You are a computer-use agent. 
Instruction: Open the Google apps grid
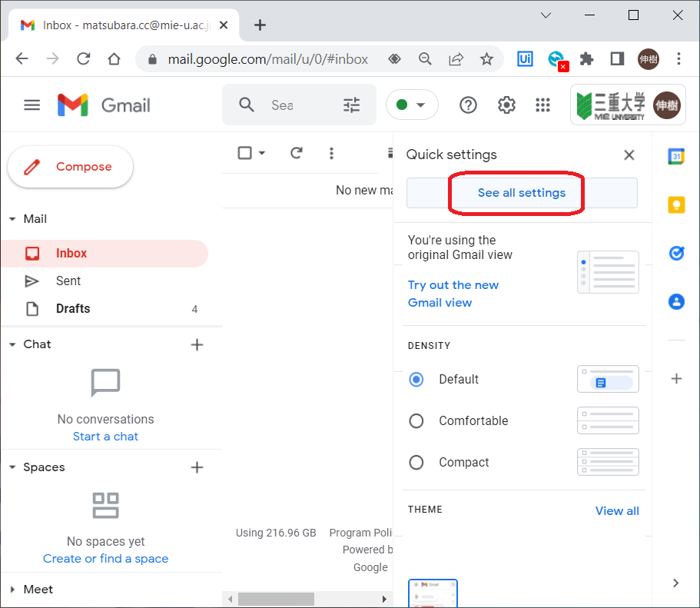tap(542, 105)
